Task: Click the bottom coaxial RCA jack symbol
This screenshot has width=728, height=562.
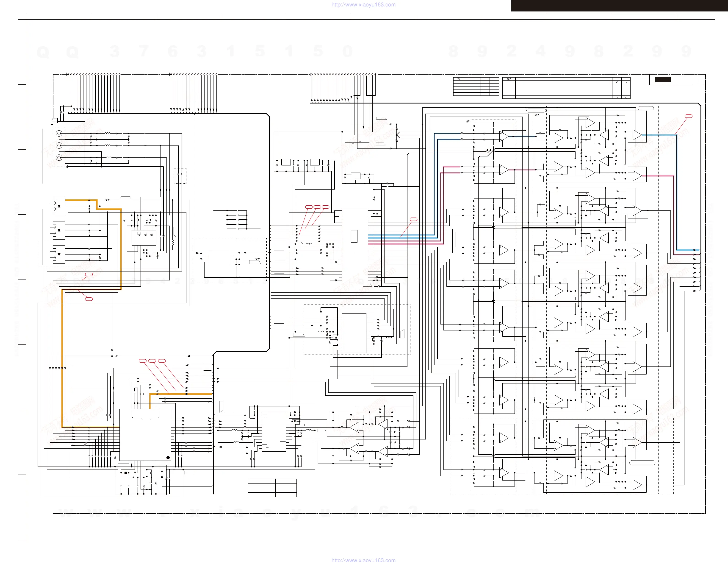Action: pos(59,157)
